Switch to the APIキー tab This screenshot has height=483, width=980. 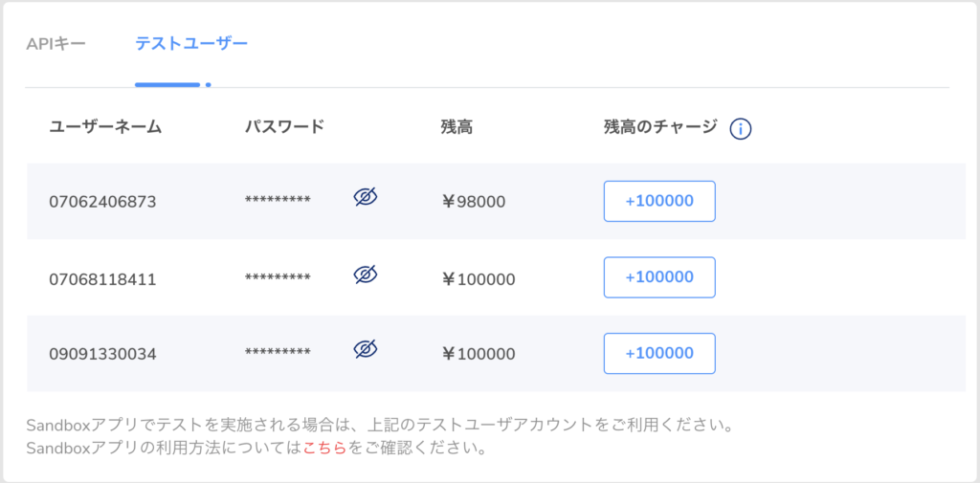(x=57, y=44)
